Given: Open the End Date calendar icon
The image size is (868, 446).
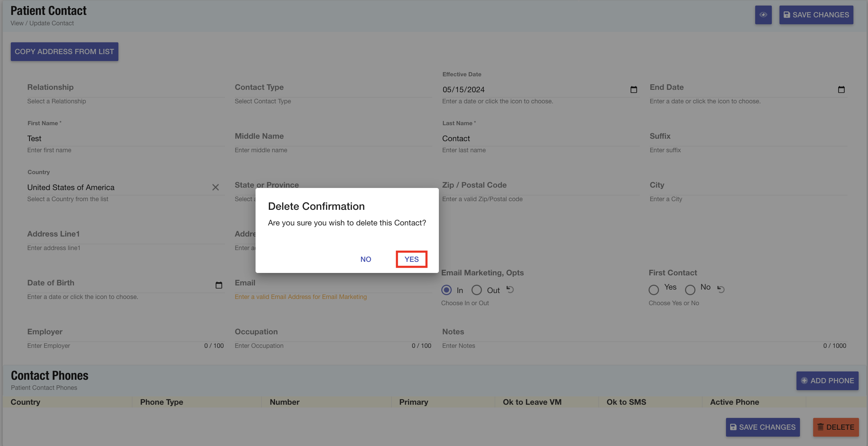Looking at the screenshot, I should pyautogui.click(x=841, y=89).
